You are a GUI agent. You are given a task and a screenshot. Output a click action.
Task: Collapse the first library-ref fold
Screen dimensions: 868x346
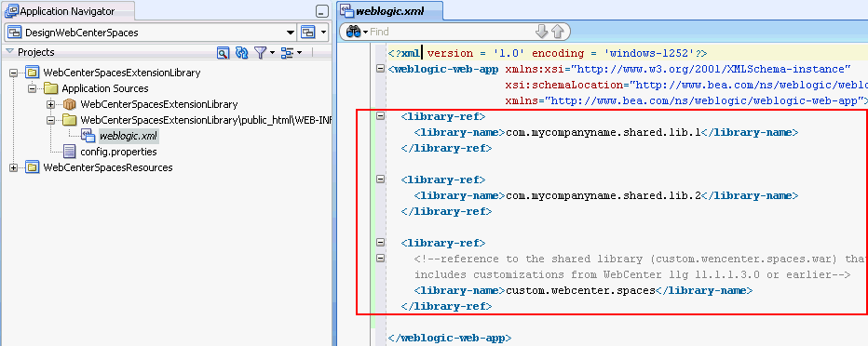[380, 116]
